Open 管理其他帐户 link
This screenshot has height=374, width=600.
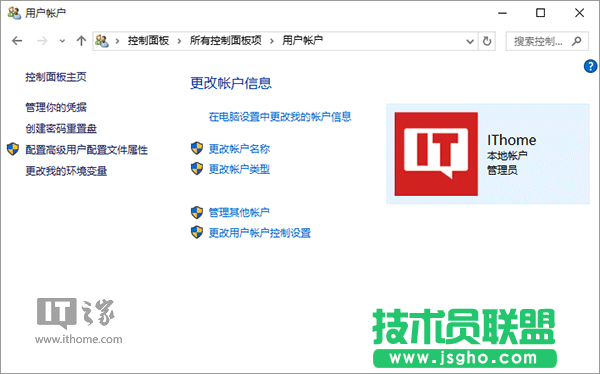pos(239,212)
